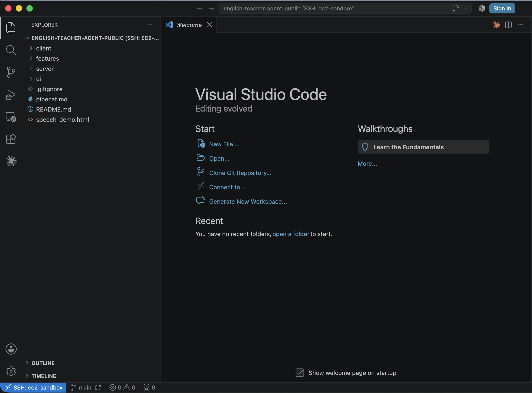Open the Search view icon
Viewport: 532px width, 393px height.
click(x=11, y=50)
